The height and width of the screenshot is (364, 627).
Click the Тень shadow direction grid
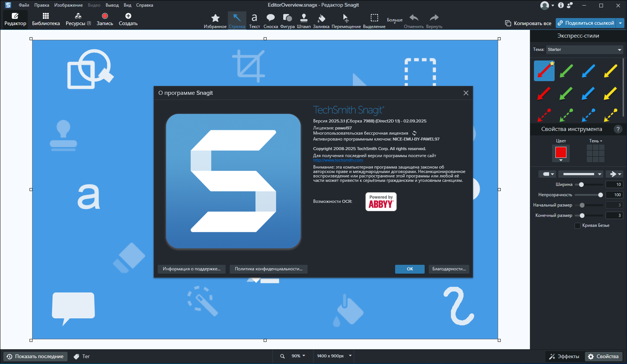(x=596, y=153)
